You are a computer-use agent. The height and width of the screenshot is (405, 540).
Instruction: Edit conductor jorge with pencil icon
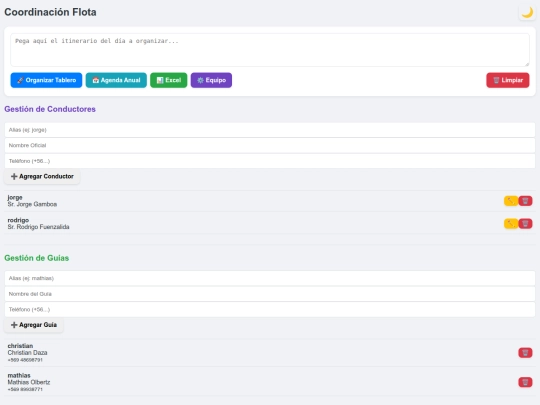tap(511, 201)
